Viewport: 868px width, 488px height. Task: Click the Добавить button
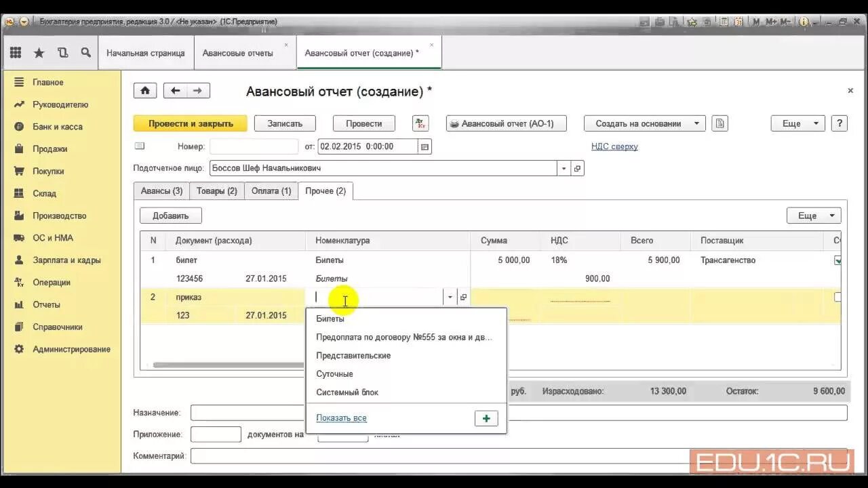pyautogui.click(x=171, y=216)
